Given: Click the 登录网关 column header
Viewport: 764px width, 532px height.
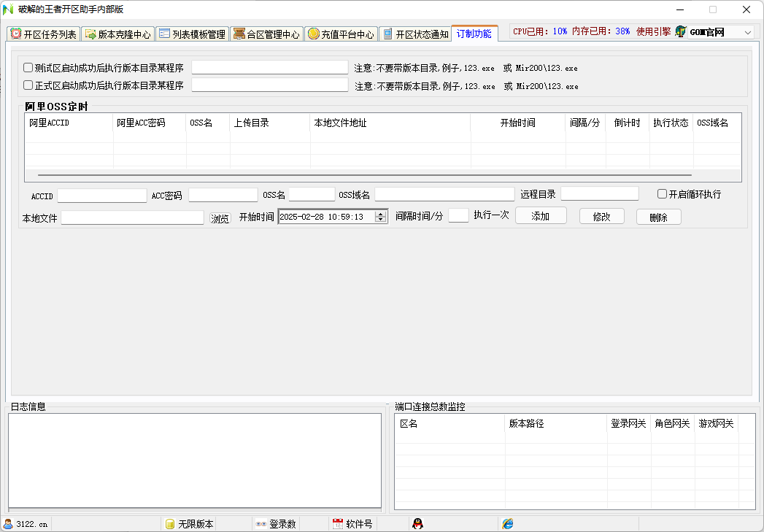Looking at the screenshot, I should [629, 423].
